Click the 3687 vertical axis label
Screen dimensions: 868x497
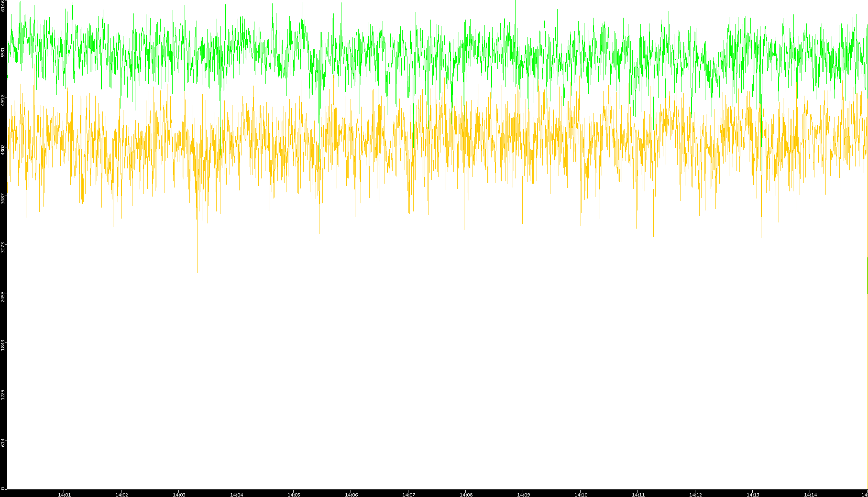(x=3, y=199)
